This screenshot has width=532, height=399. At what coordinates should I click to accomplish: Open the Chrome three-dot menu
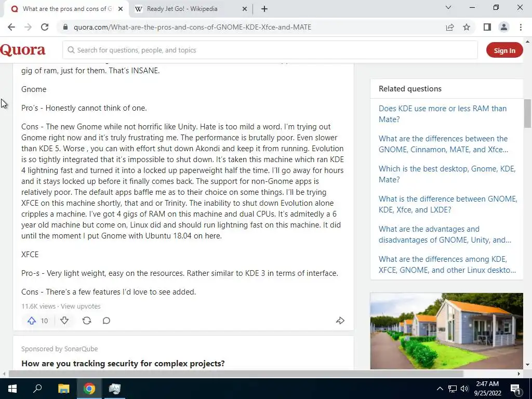coord(521,27)
